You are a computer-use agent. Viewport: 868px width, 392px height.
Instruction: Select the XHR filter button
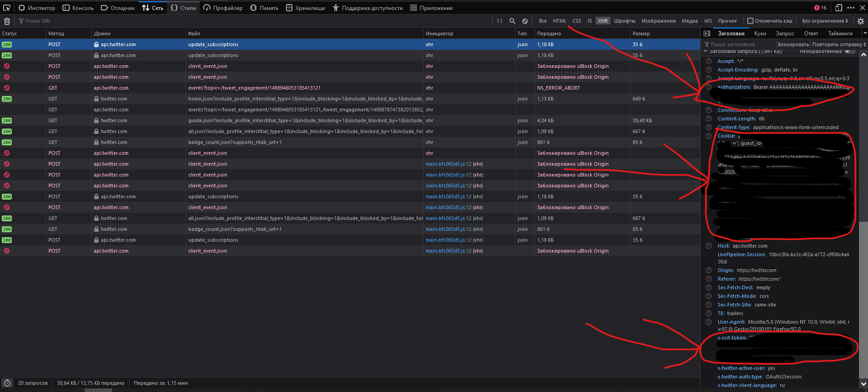[x=603, y=21]
